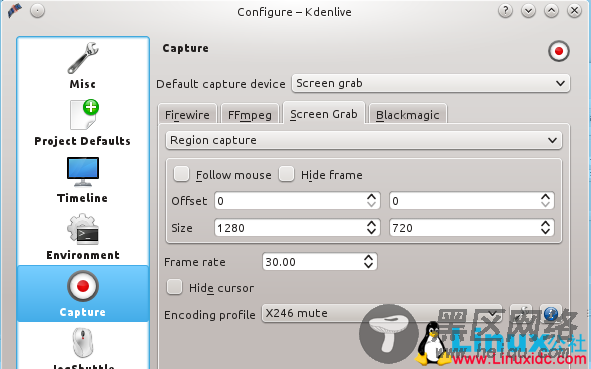Select the Environment terminal gear icon
This screenshot has width=591, height=369.
tap(83, 229)
